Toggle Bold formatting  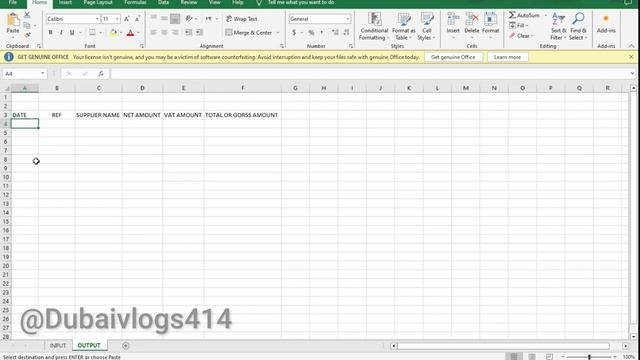[50, 33]
